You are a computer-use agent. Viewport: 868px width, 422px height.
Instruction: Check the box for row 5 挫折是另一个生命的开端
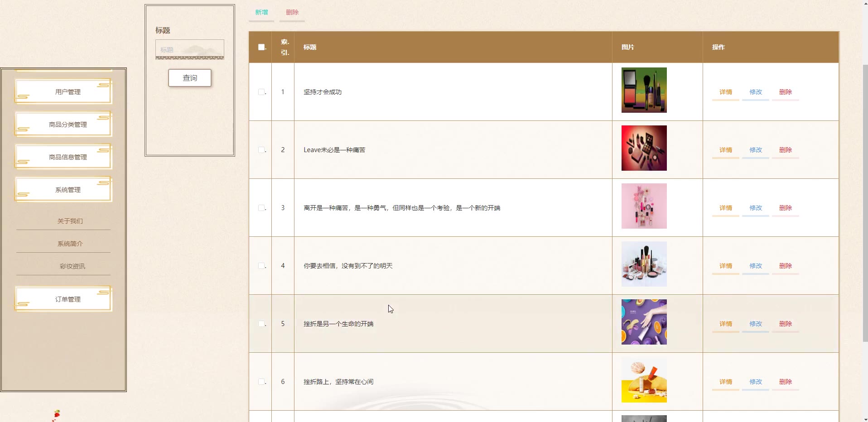pyautogui.click(x=261, y=324)
